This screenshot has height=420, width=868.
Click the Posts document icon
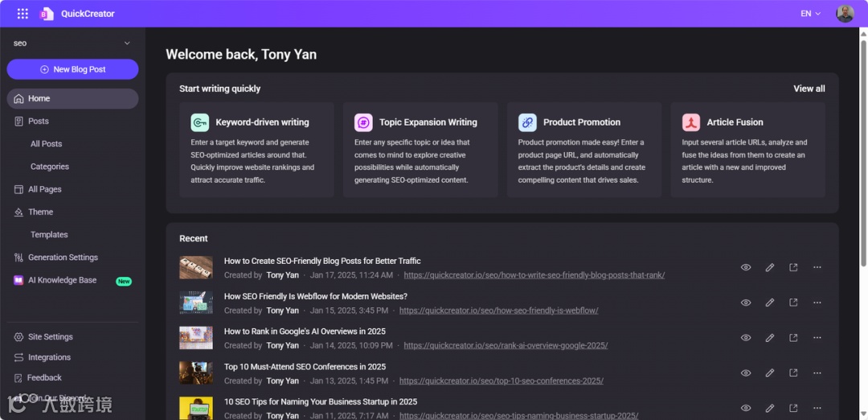[18, 121]
